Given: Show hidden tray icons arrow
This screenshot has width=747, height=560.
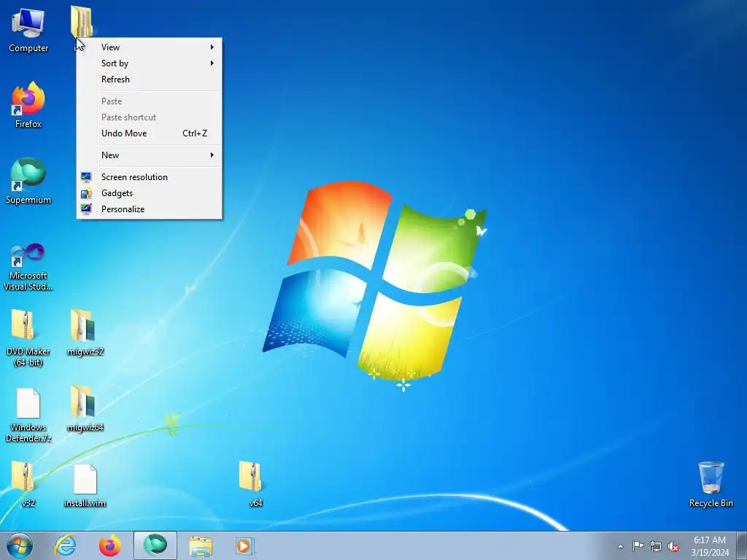Looking at the screenshot, I should pos(620,546).
